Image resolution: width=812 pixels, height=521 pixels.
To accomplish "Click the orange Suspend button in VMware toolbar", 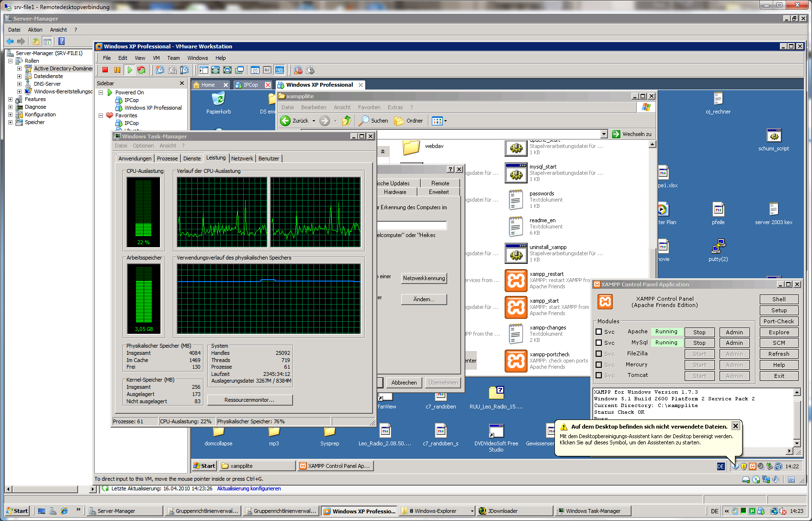I will tap(117, 70).
